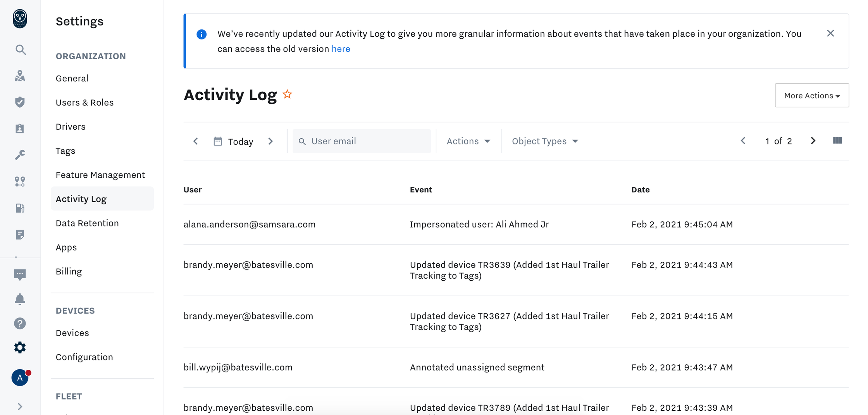
Task: Click the '1 of 2' page indicator
Action: tap(778, 141)
